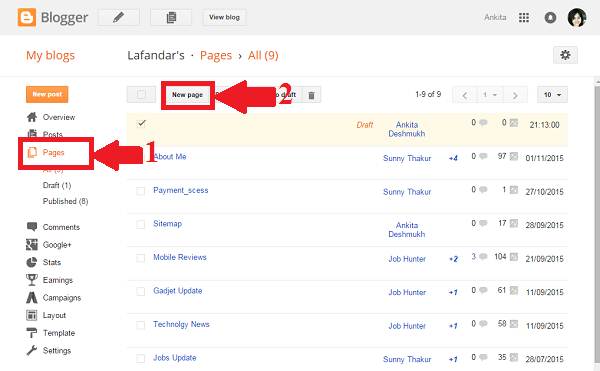
Task: Click the vertical scrollbar on the right
Action: click(598, 224)
